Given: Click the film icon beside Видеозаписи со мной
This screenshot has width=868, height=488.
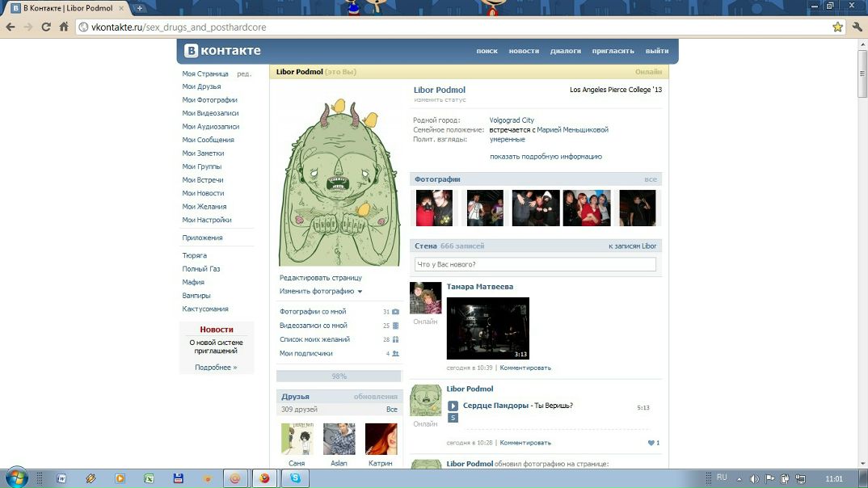Looking at the screenshot, I should (395, 326).
